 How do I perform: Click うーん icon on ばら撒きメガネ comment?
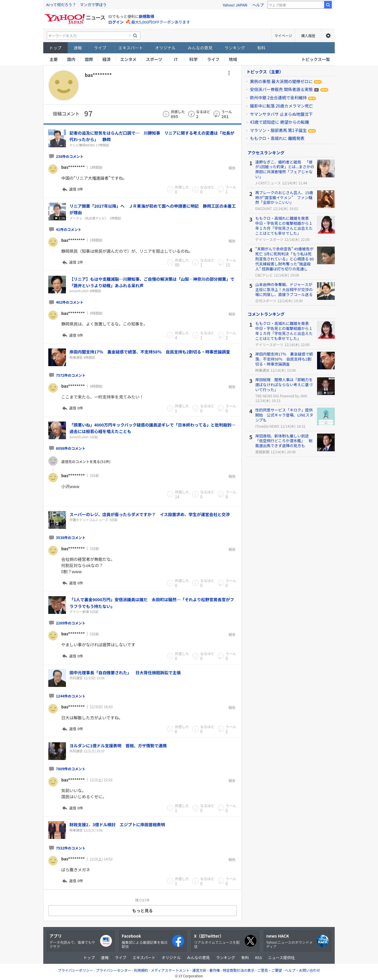[x=220, y=881]
